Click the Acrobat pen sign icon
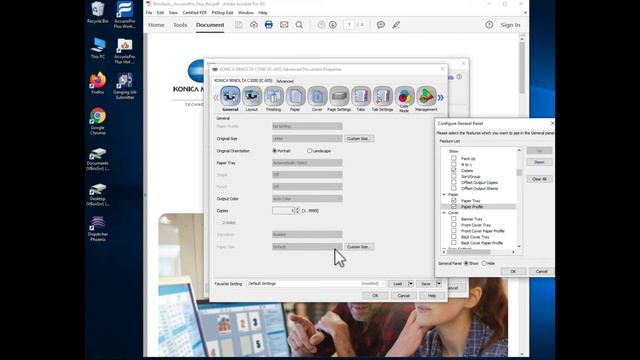 [x=396, y=25]
